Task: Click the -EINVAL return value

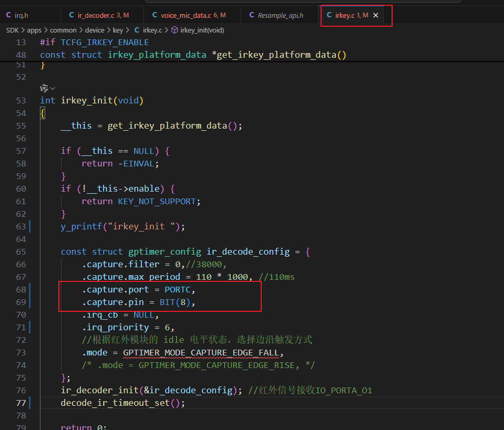Action: (136, 164)
